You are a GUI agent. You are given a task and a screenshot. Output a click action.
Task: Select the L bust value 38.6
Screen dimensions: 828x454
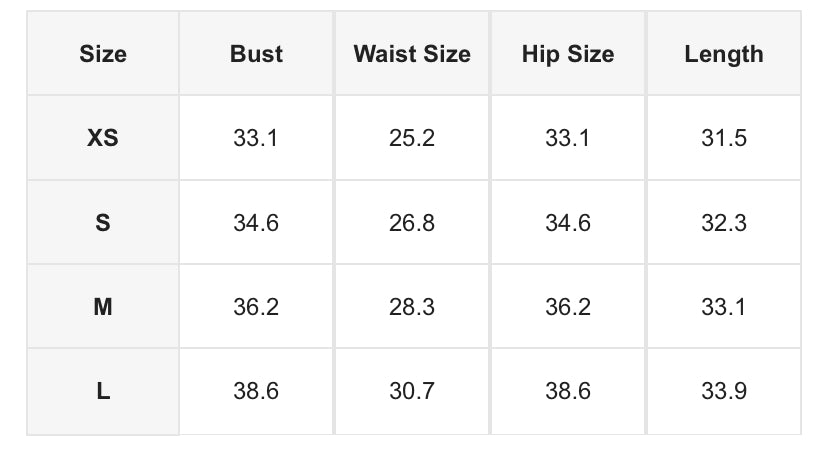256,392
